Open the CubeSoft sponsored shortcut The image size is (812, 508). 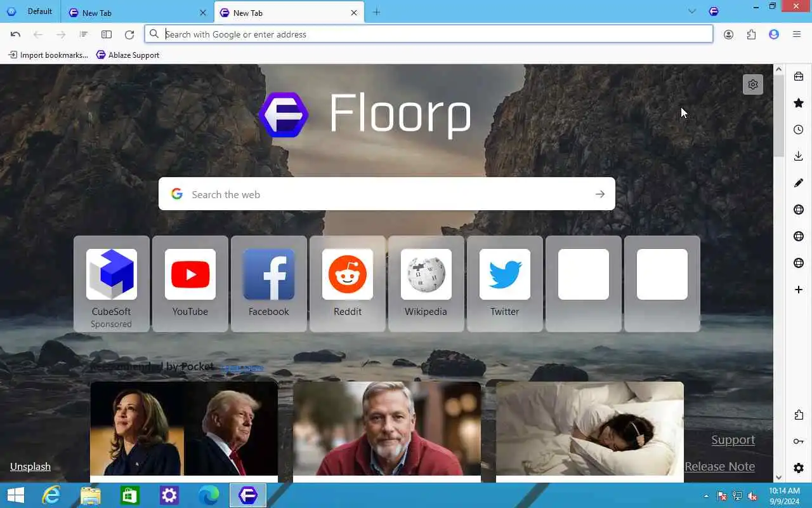(x=112, y=284)
